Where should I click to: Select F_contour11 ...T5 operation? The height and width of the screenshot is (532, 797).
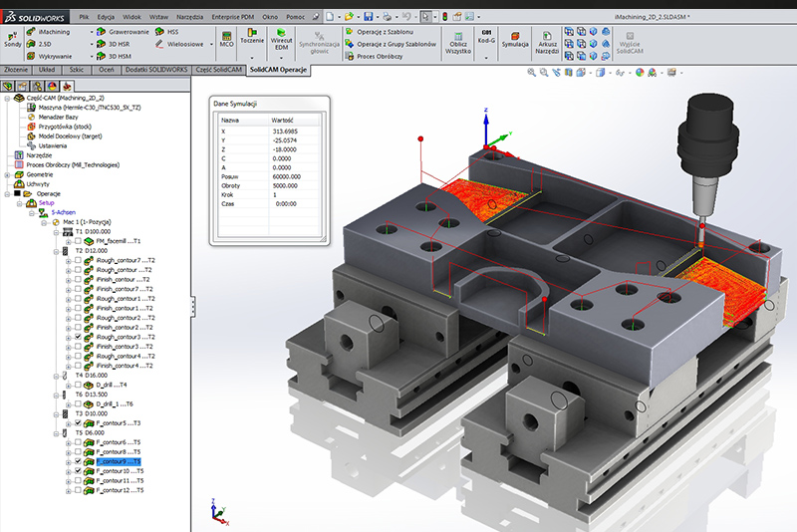[120, 480]
